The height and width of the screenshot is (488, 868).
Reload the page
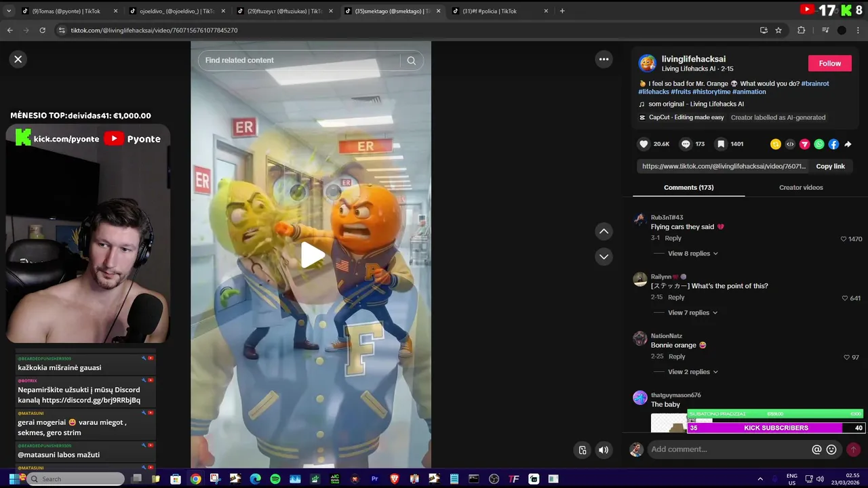pyautogui.click(x=42, y=30)
